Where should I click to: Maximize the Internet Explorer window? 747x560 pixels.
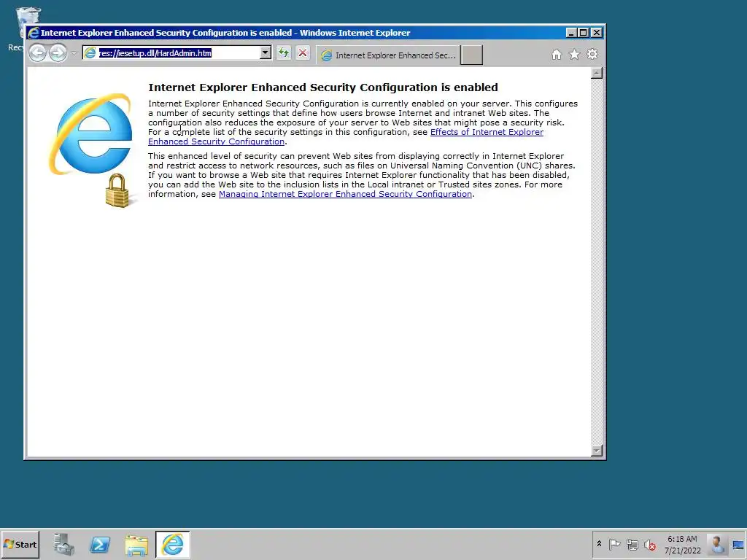point(584,33)
